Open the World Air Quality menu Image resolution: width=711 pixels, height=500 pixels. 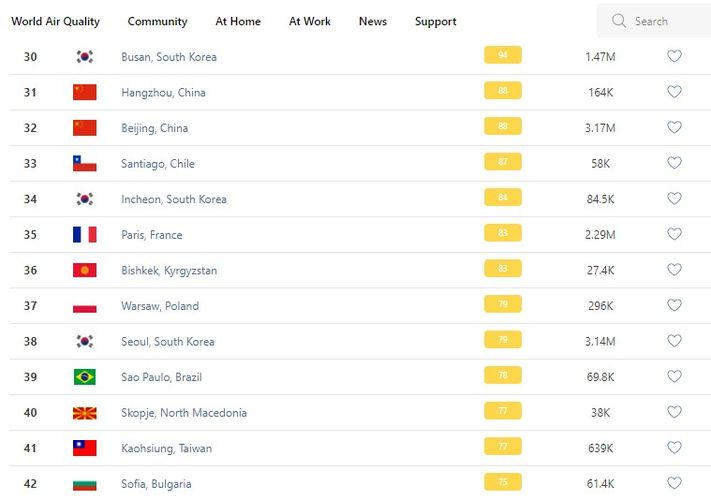point(55,21)
